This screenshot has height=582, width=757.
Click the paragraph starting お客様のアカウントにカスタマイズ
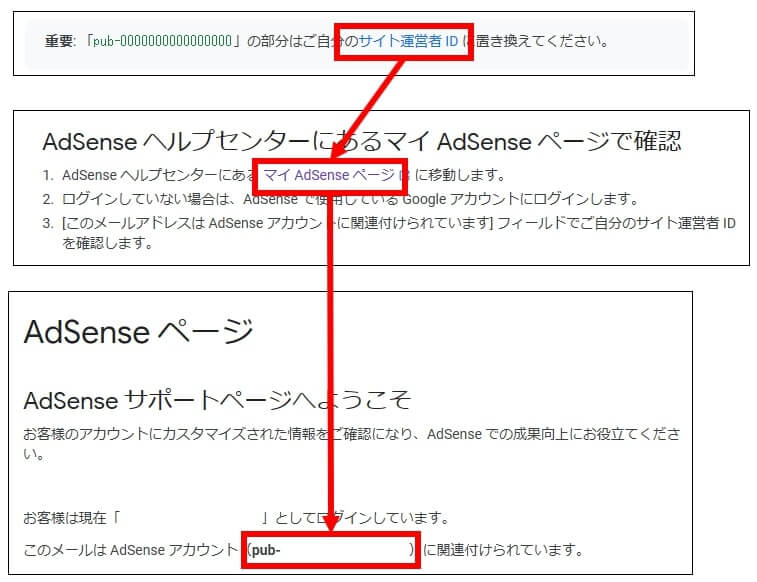351,443
